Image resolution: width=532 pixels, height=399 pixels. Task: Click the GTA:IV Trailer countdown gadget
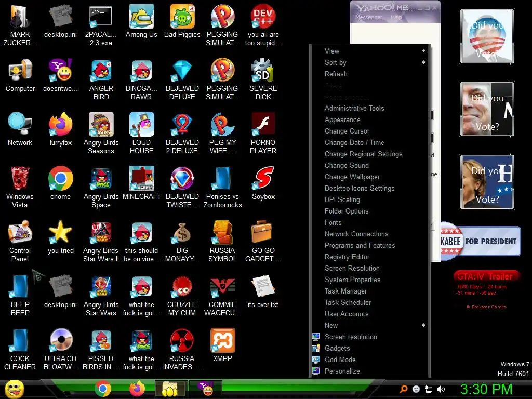click(486, 289)
